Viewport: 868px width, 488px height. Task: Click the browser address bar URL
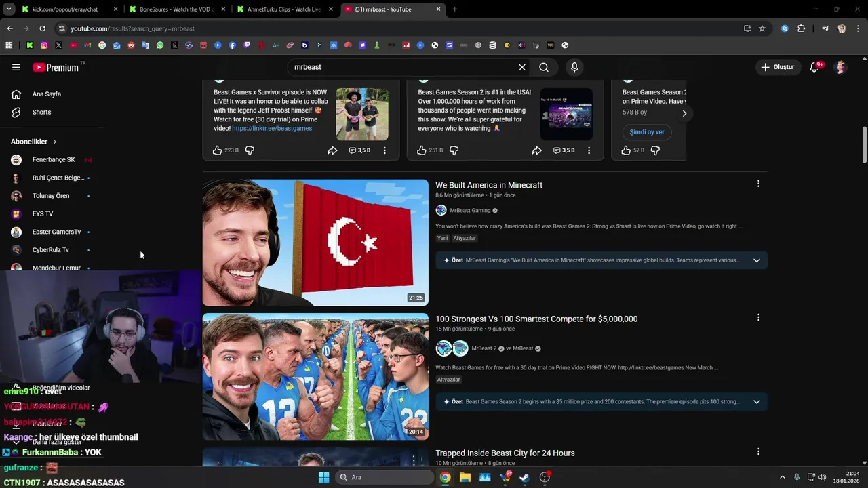(133, 28)
